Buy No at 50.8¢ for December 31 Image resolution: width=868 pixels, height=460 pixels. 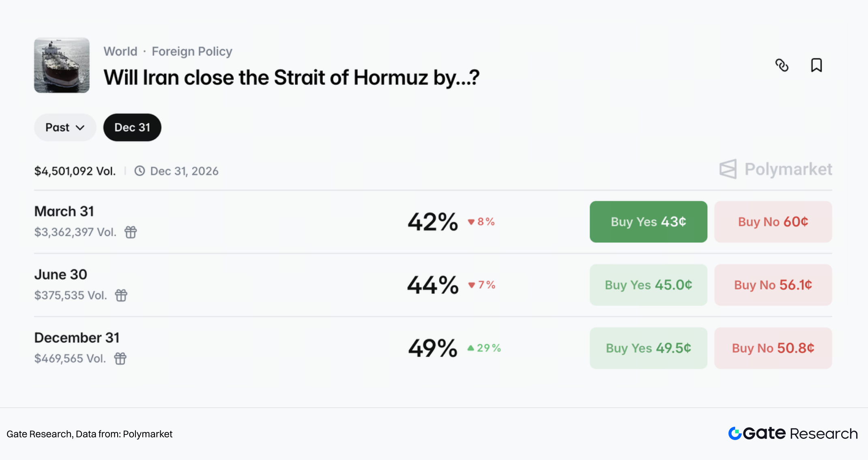pyautogui.click(x=773, y=348)
